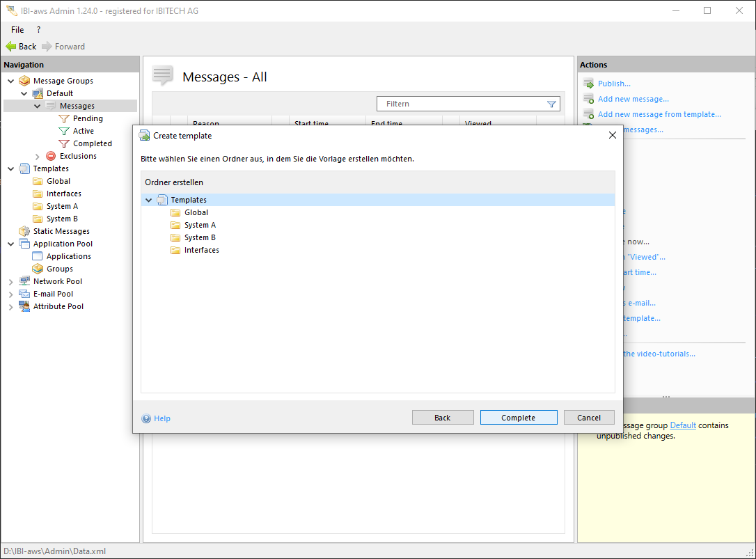Click the Static Messages icon
This screenshot has height=559, width=756.
pos(24,231)
